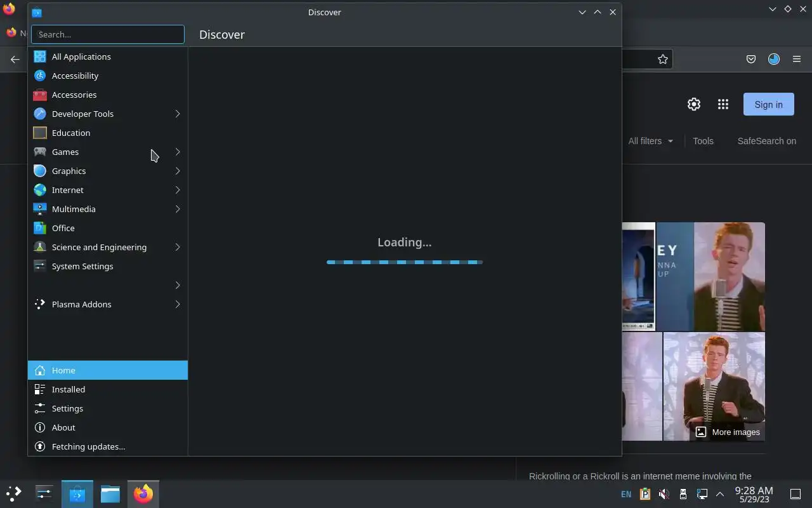The image size is (812, 508).
Task: Expand the unlabeled category arrow above Plasma Addons
Action: tap(178, 285)
